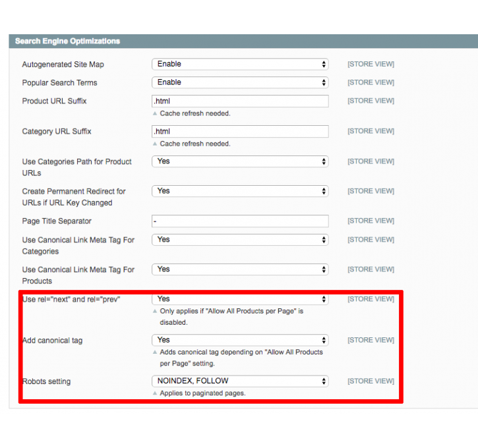The image size is (478, 448).
Task: Click stepper arrows on Popular Search Terms select
Action: 324,82
